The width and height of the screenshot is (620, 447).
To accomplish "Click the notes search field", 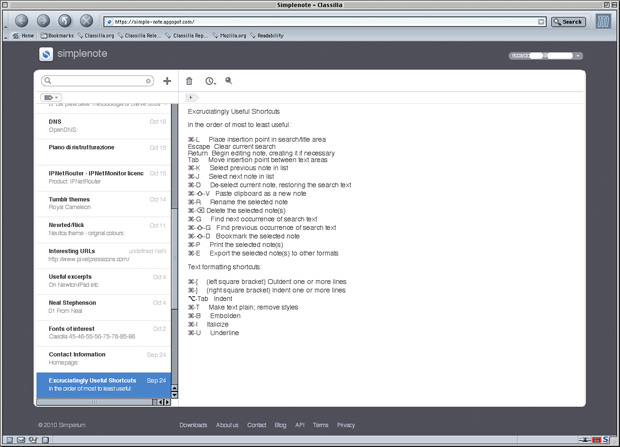I will (x=97, y=81).
